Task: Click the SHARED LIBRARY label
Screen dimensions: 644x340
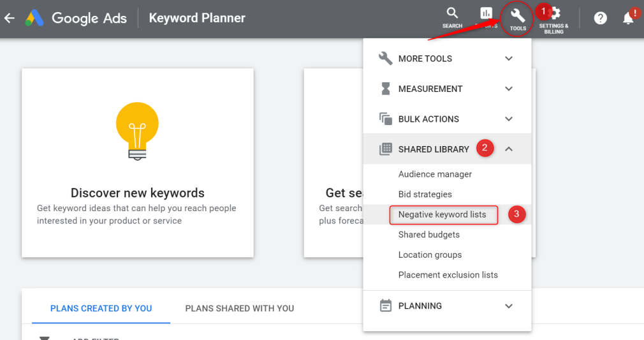Action: [x=434, y=149]
